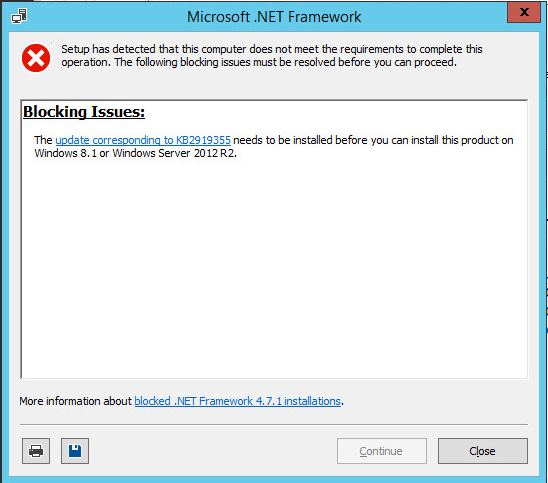Close the dialog with the title bar X

(524, 12)
